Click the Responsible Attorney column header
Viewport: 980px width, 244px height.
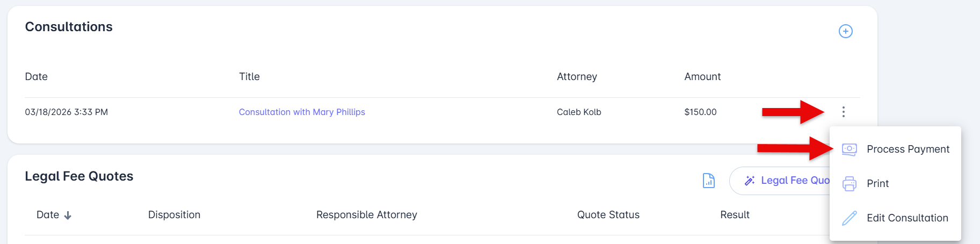(x=366, y=215)
